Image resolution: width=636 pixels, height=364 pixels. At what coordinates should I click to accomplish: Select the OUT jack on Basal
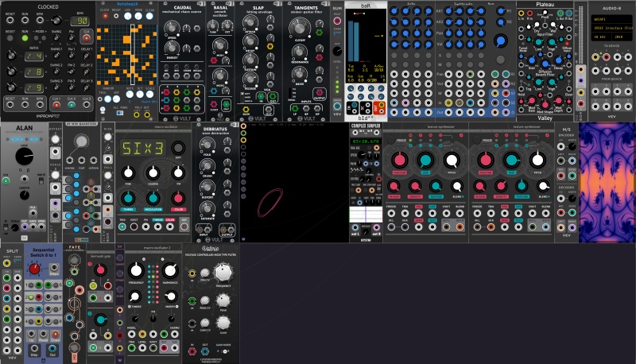point(227,105)
